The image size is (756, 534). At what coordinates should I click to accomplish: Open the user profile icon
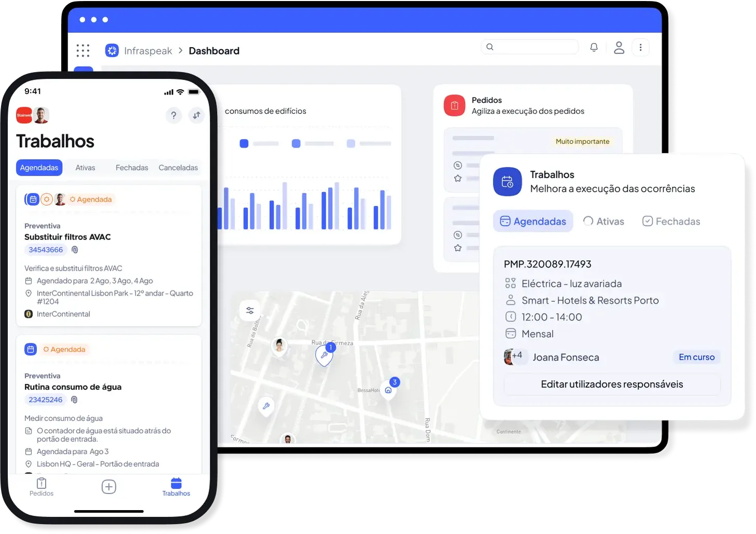[x=619, y=47]
